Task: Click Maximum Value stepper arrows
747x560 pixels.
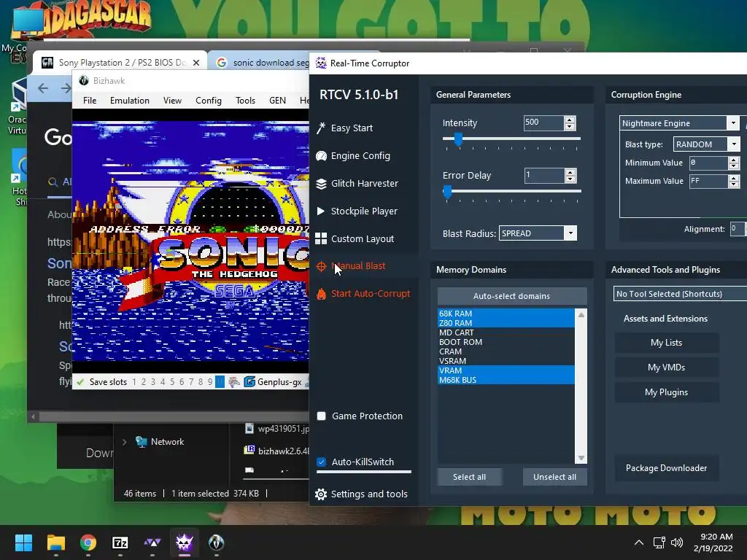Action: pos(734,181)
